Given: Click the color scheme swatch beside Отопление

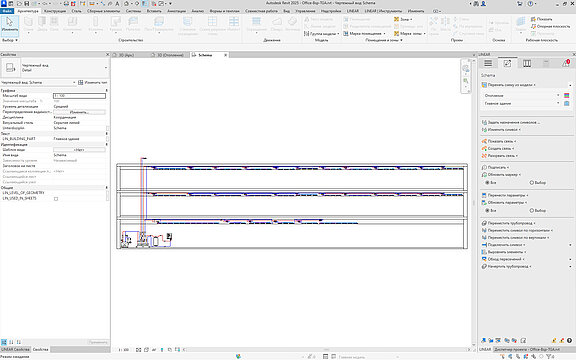Looking at the screenshot, I should (566, 96).
